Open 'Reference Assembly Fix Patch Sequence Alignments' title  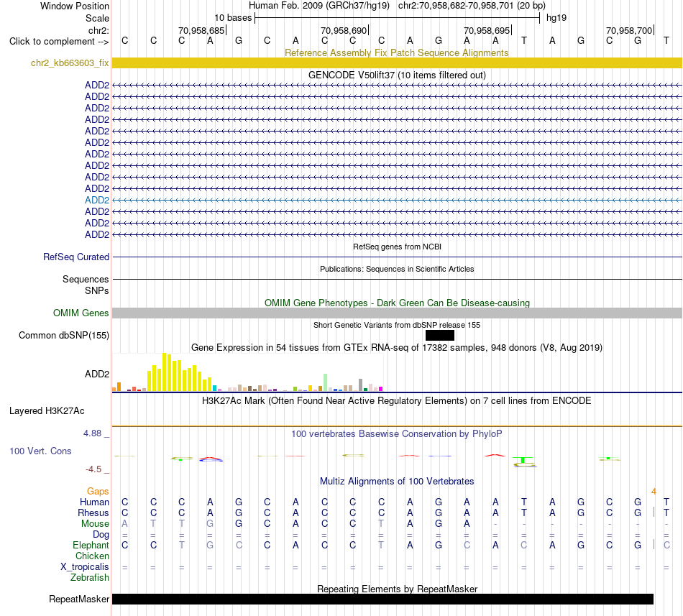click(396, 52)
